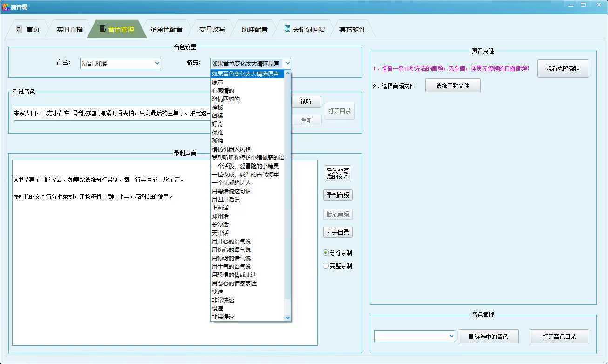Click the 测试音色 text input field
The image size is (608, 364).
tap(112, 113)
